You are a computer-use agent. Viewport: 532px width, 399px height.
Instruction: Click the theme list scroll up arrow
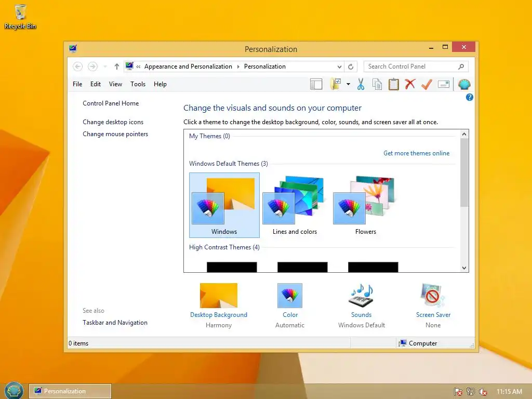pos(464,134)
